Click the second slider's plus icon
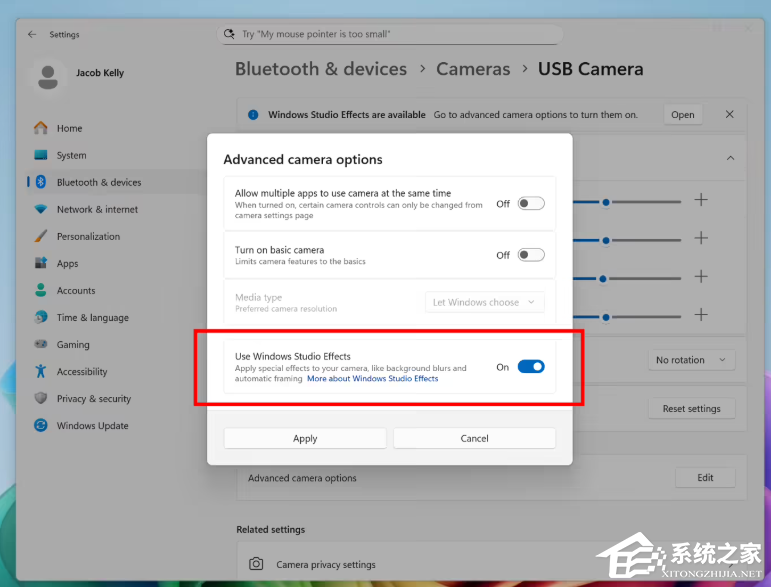Viewport: 771px width, 587px height. [701, 238]
